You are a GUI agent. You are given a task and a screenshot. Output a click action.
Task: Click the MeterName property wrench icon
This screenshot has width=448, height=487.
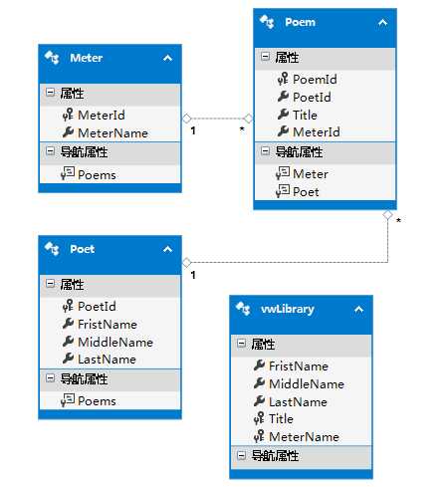[x=68, y=132]
